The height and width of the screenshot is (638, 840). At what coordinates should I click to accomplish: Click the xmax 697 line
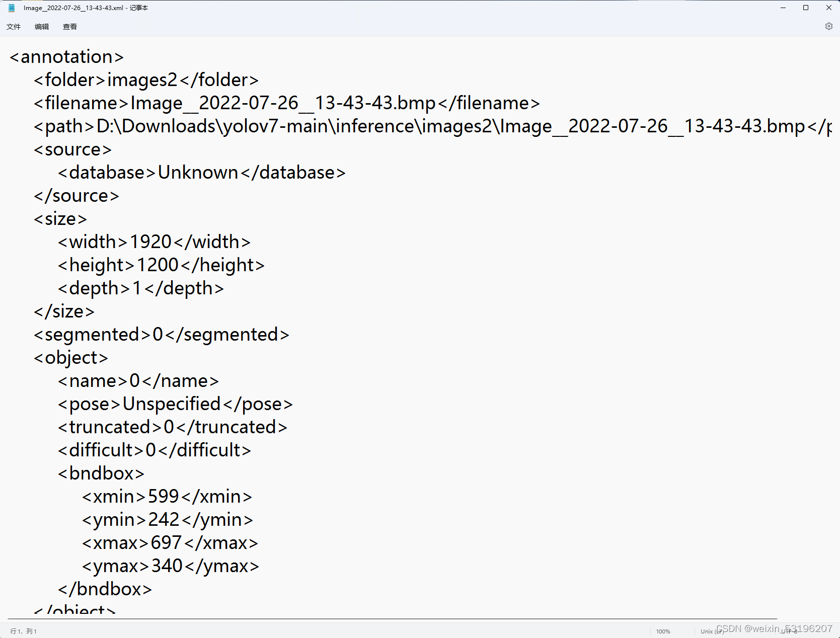(170, 543)
